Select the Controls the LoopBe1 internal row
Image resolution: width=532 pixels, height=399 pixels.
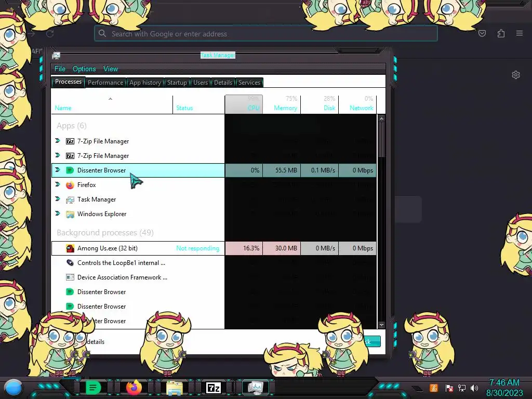[x=214, y=262]
